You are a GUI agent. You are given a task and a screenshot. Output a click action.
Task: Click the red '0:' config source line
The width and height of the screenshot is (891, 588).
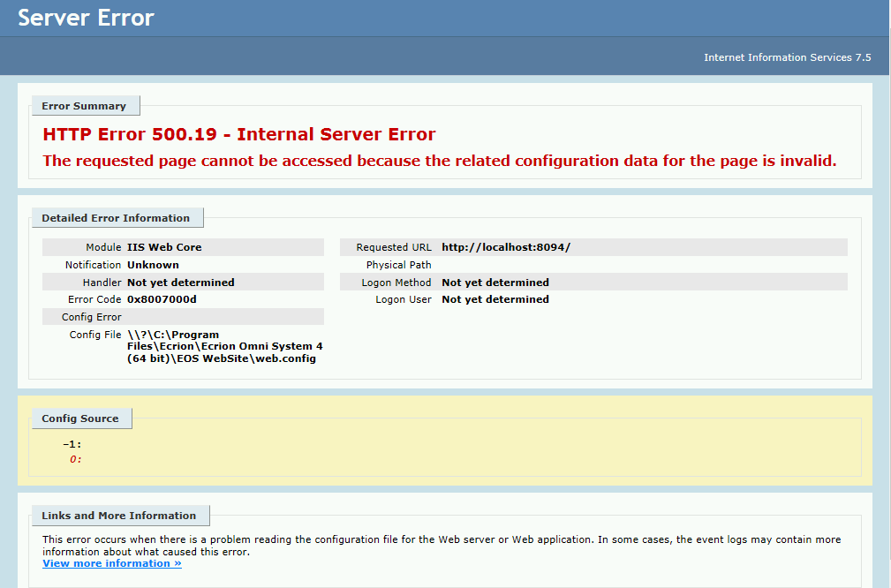click(76, 459)
